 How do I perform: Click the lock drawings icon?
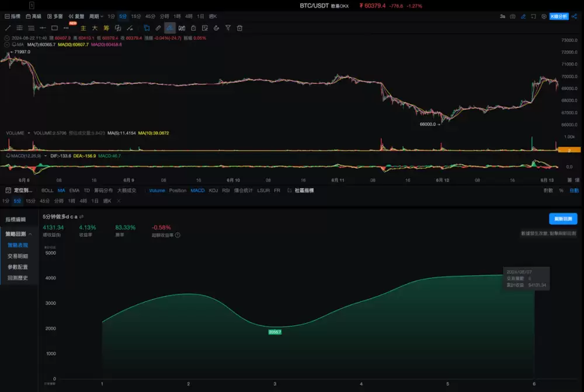pos(193,28)
